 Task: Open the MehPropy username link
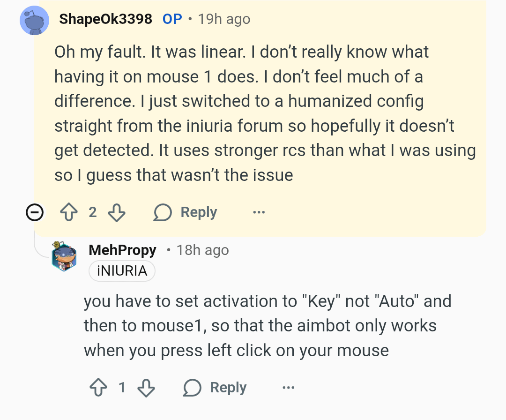(122, 250)
